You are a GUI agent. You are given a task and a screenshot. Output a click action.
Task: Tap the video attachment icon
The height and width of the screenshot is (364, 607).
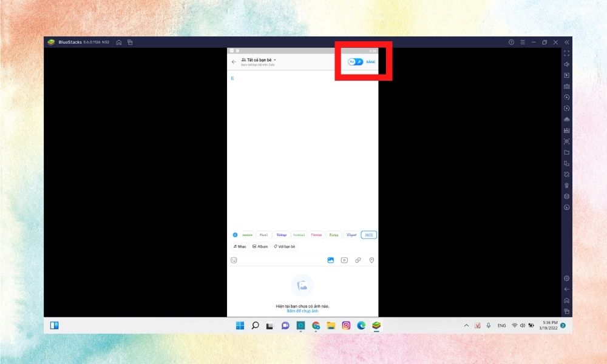pos(344,260)
